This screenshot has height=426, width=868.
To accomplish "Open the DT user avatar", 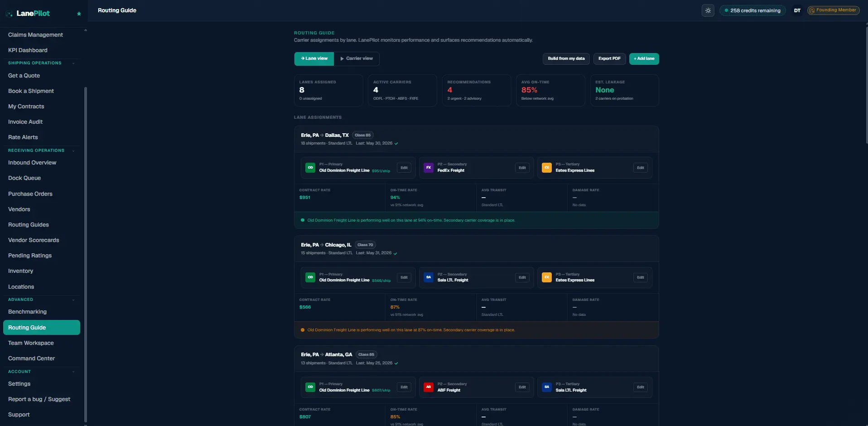I will 797,10.
